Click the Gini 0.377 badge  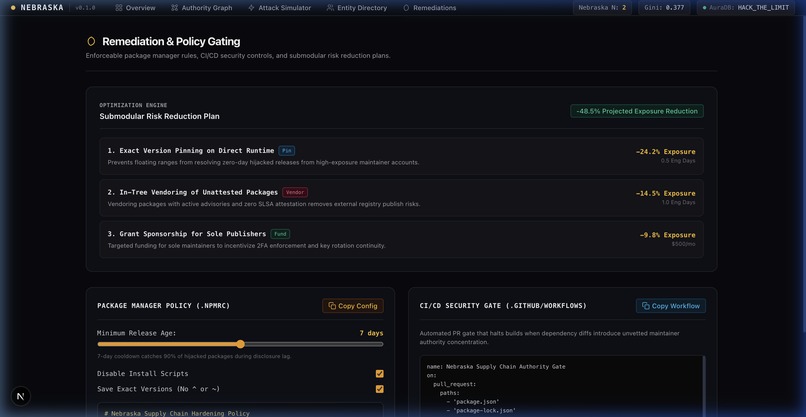(x=664, y=8)
